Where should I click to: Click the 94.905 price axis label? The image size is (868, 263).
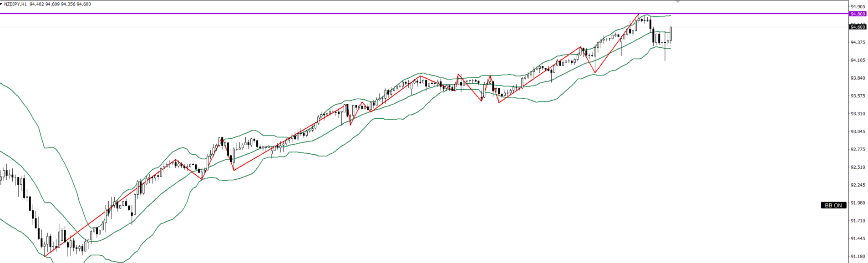click(x=858, y=7)
